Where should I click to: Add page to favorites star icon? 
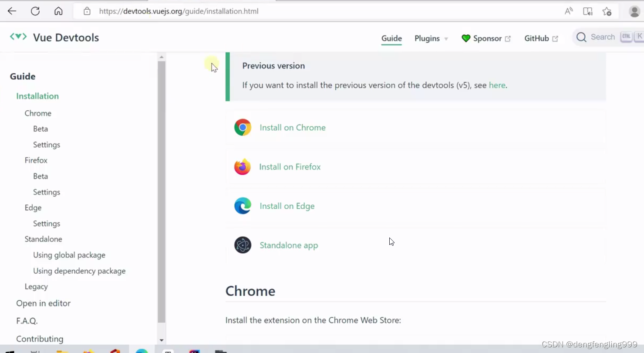coord(607,11)
